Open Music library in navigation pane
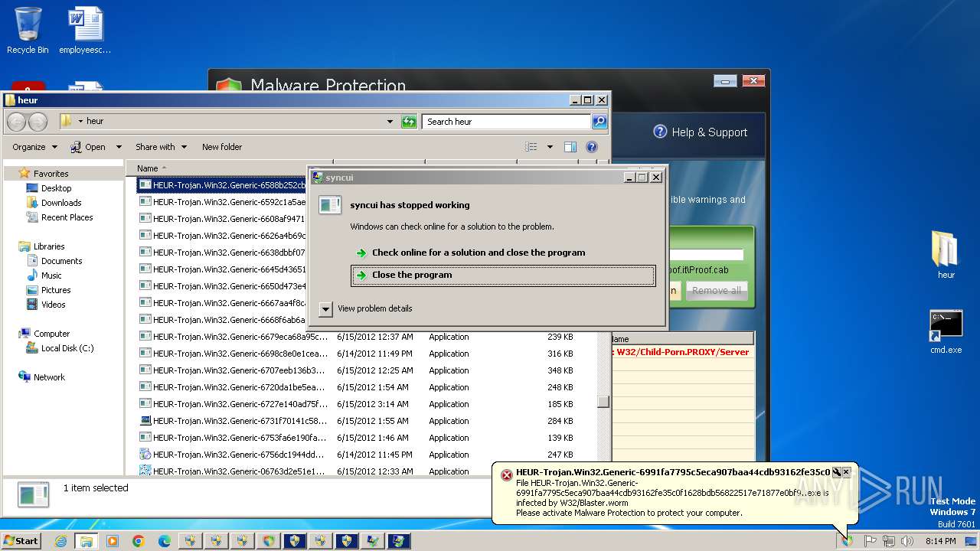 (51, 275)
